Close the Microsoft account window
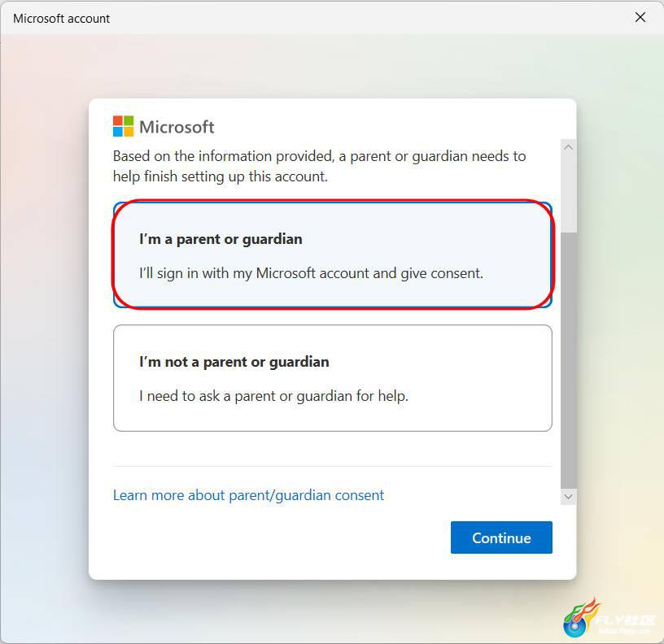 [640, 17]
